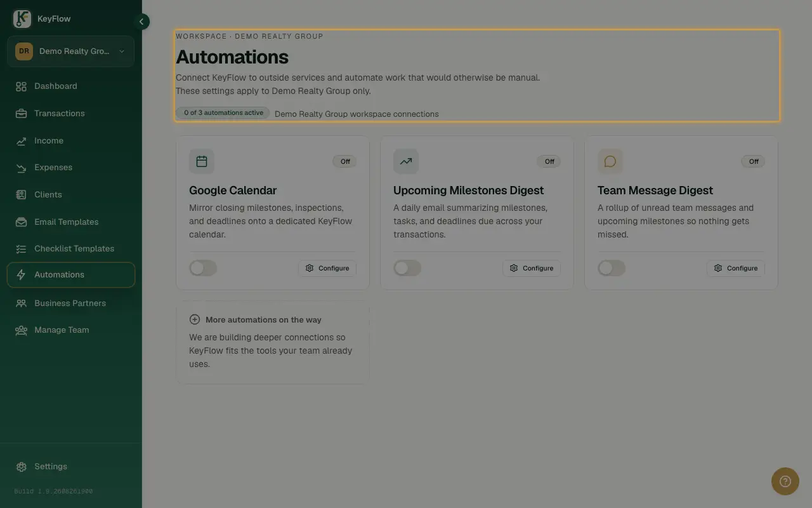
Task: Click the 'WORKSPACE · DEMO REALTY GROUP' breadcrumb
Action: coord(249,36)
